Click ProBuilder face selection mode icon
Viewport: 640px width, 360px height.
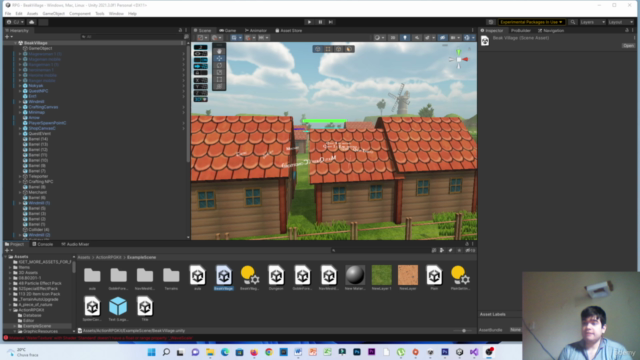tap(349, 49)
